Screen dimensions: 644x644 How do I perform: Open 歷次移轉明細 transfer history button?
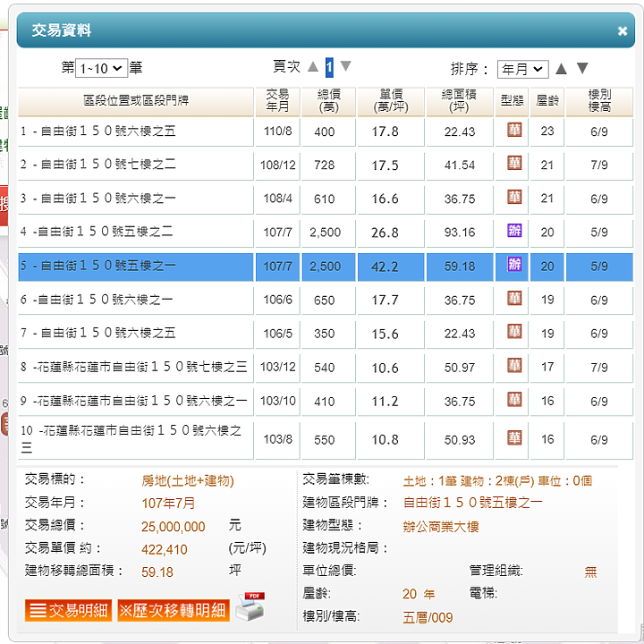pos(174,610)
